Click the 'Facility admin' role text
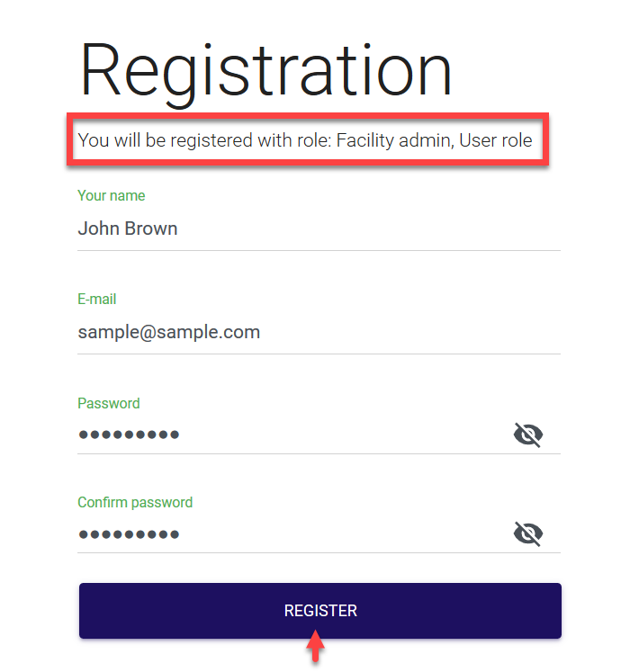The image size is (630, 672). point(393,140)
